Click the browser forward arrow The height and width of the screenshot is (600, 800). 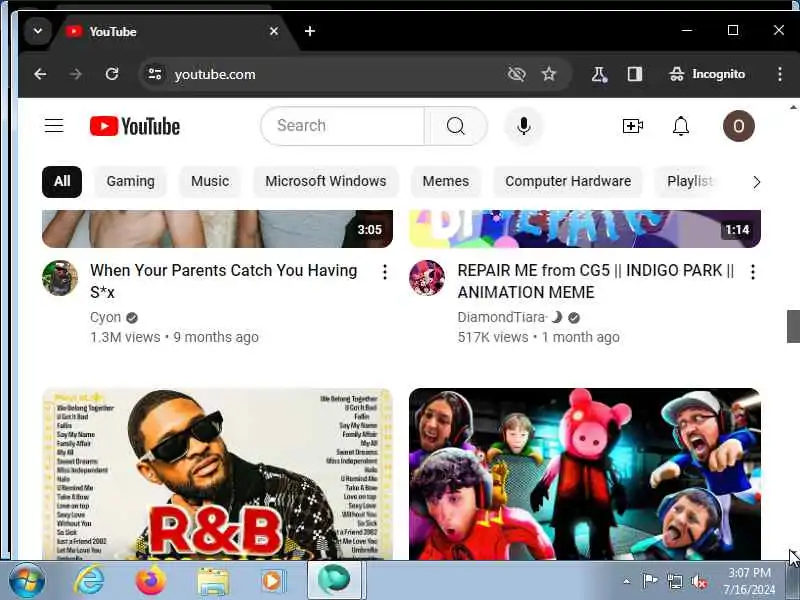pos(76,74)
